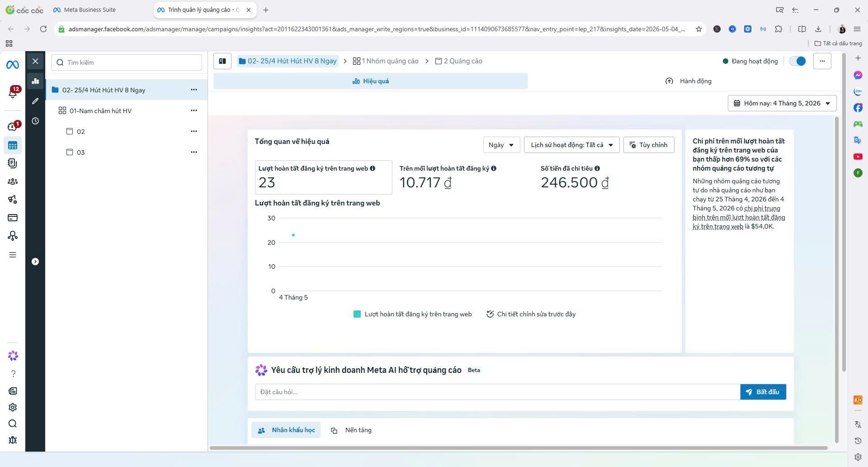This screenshot has width=868, height=467.
Task: Switch to the Hiệu quả tab
Action: point(370,81)
